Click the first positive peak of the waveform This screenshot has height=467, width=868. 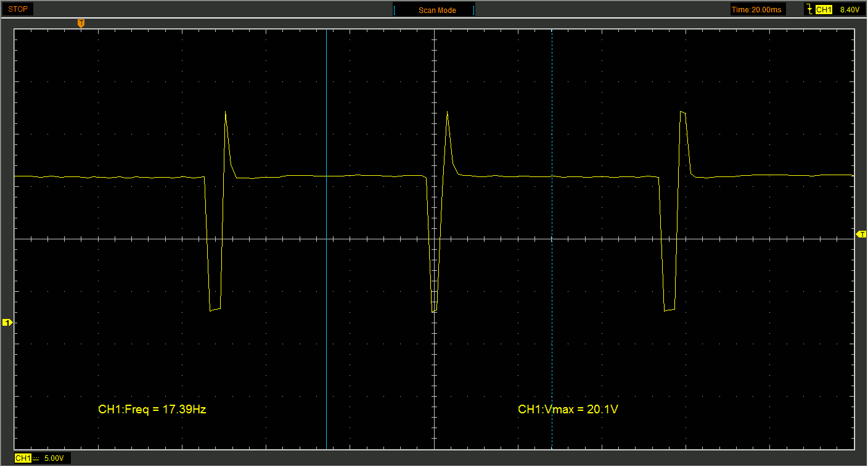(x=226, y=113)
